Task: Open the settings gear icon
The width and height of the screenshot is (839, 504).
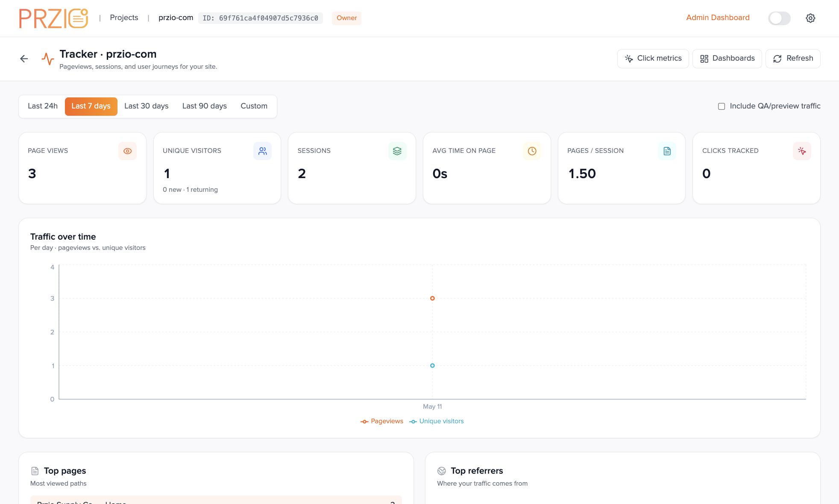Action: (x=810, y=18)
